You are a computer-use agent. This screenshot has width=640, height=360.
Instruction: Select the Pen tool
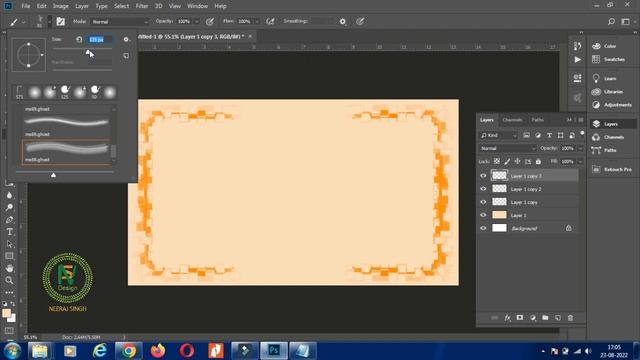(9, 220)
